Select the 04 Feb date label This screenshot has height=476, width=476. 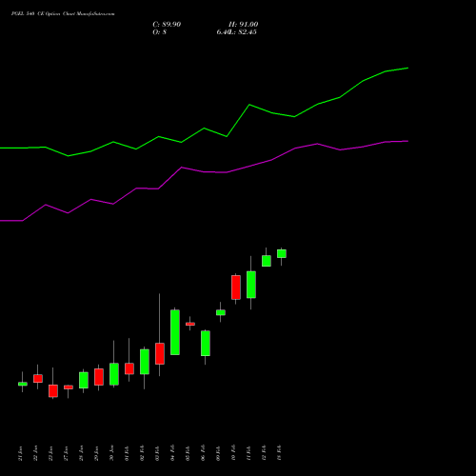coord(173,453)
